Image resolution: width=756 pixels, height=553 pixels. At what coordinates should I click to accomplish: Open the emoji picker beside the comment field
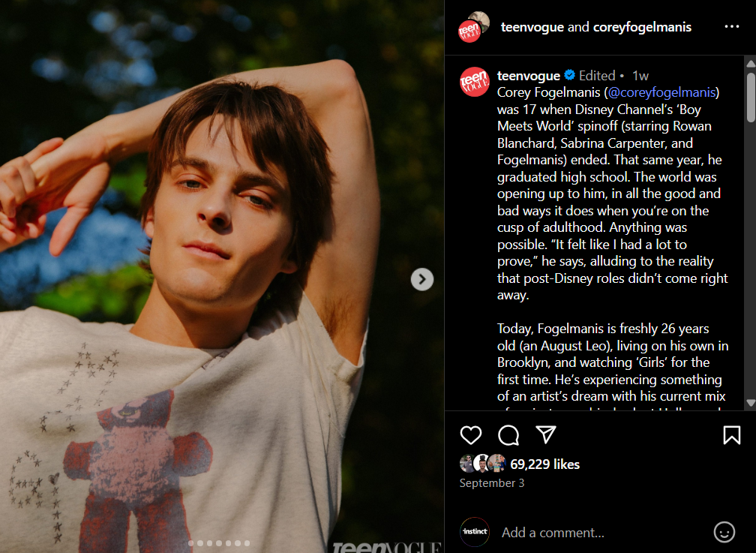tap(724, 533)
